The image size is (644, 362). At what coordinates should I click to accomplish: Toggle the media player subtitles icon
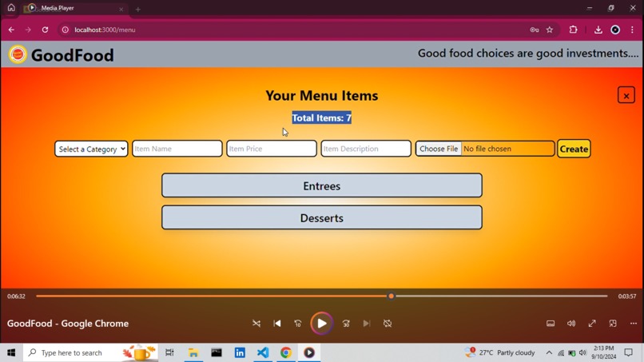(x=551, y=324)
